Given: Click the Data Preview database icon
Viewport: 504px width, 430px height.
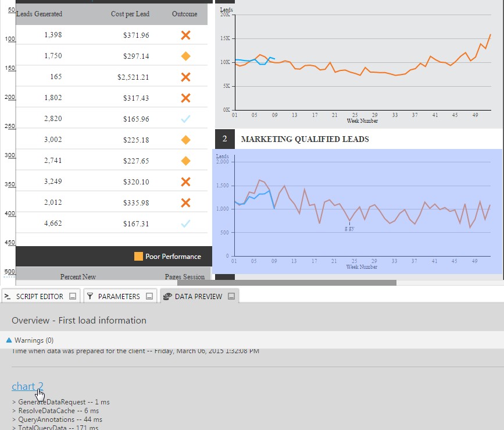Looking at the screenshot, I should point(167,296).
